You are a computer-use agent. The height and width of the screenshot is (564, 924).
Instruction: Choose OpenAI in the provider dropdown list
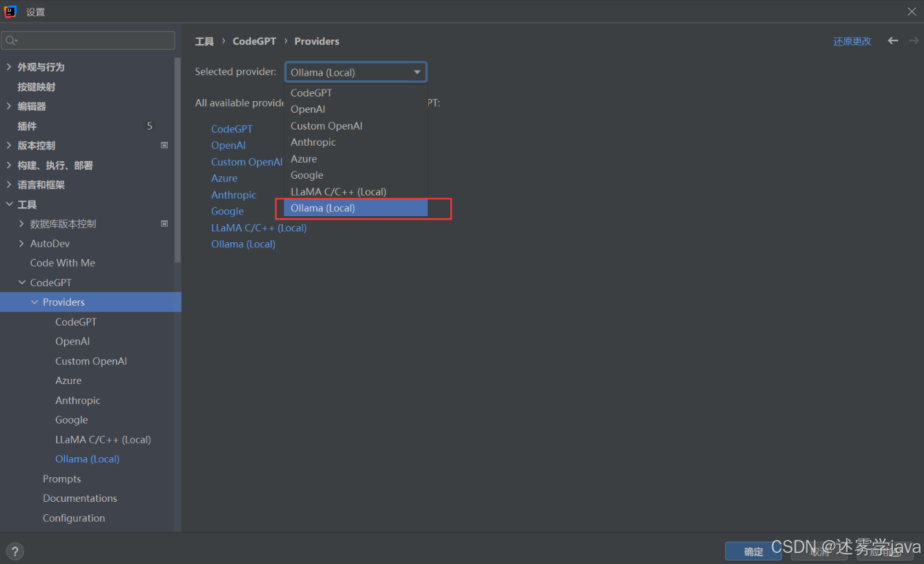[x=356, y=109]
